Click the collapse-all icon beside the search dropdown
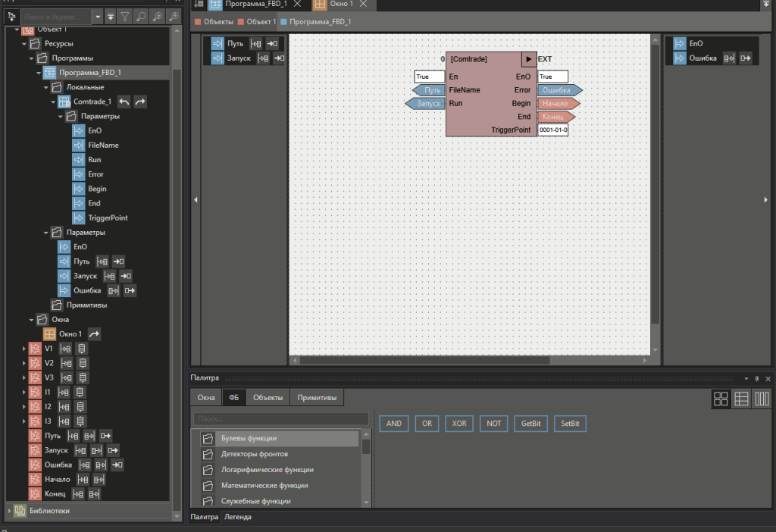 (111, 16)
